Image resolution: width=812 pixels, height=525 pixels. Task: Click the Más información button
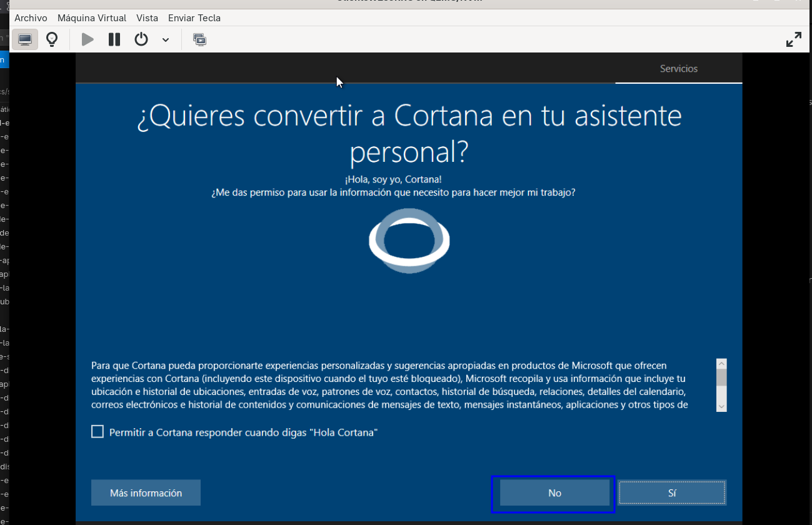click(x=146, y=493)
